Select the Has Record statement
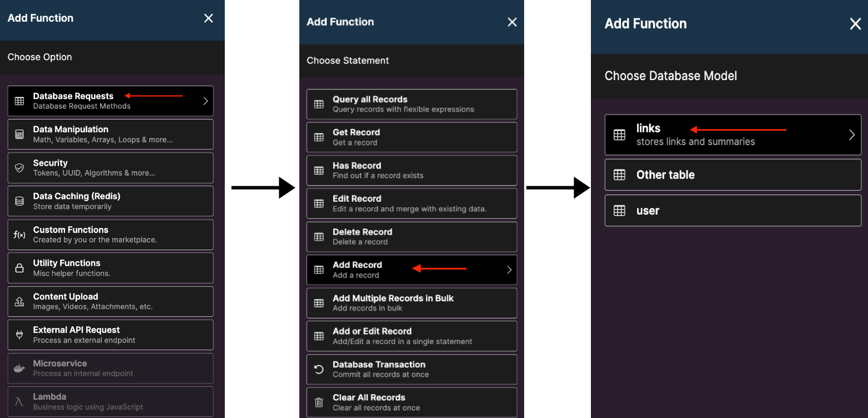Screen dimensions: 868x418 [412, 170]
